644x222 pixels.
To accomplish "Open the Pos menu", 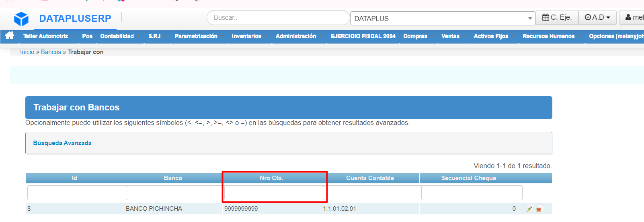I will (x=87, y=36).
